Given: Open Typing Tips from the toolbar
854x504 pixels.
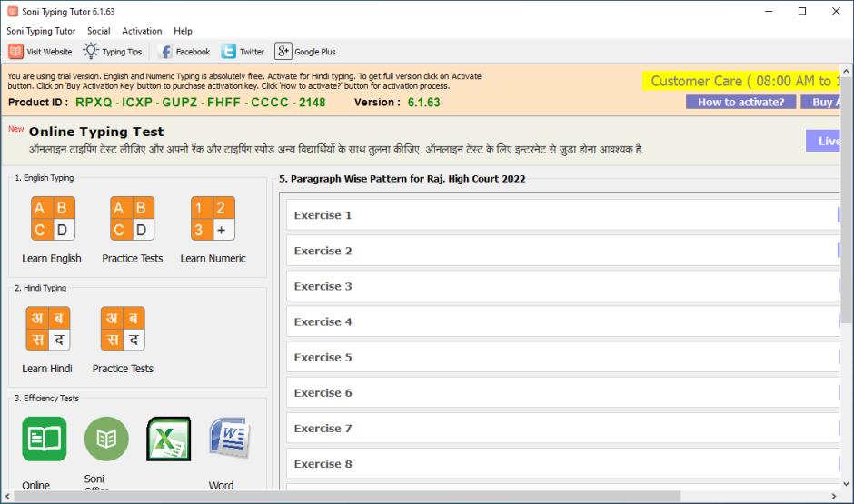Looking at the screenshot, I should 113,52.
